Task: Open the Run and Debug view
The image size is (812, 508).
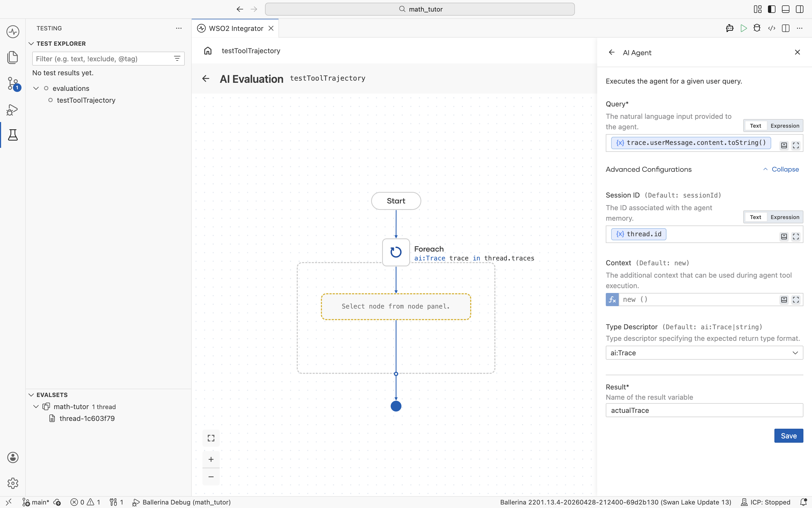Action: pyautogui.click(x=13, y=110)
